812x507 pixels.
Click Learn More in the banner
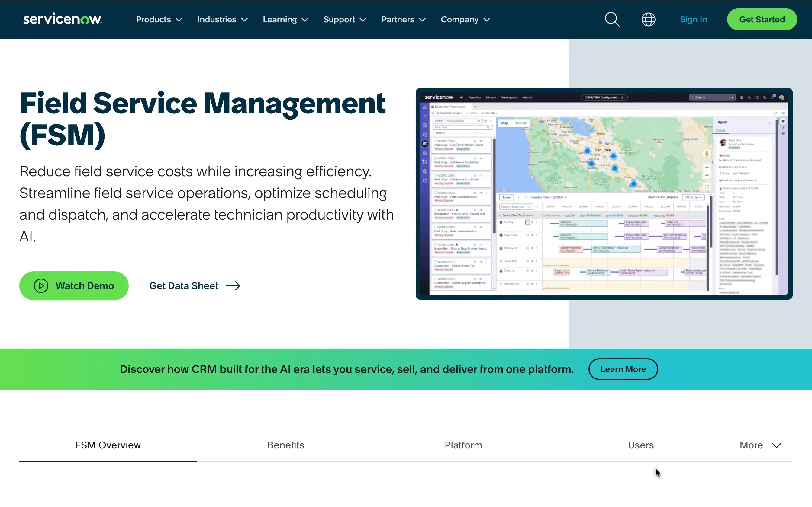tap(623, 369)
